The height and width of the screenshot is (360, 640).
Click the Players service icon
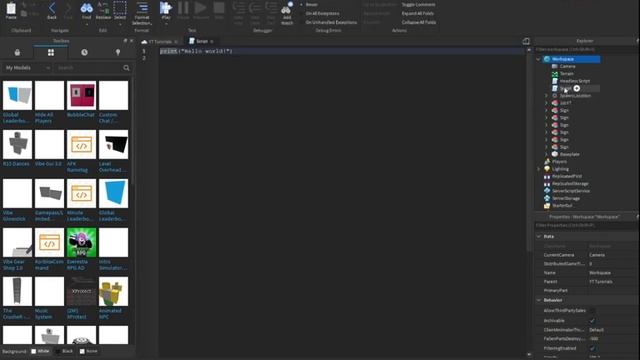[x=547, y=162]
